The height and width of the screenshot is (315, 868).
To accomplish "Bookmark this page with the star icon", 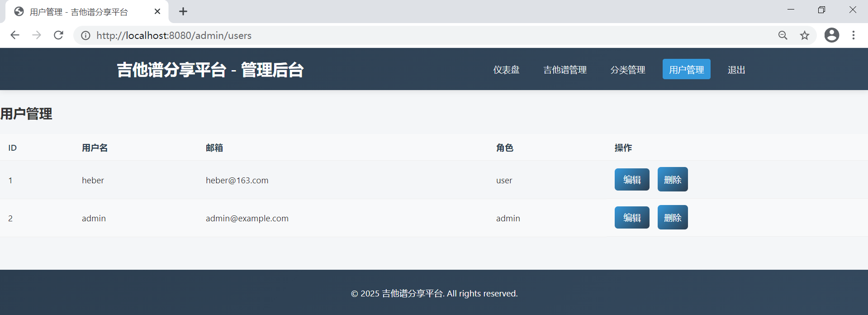I will click(x=804, y=35).
